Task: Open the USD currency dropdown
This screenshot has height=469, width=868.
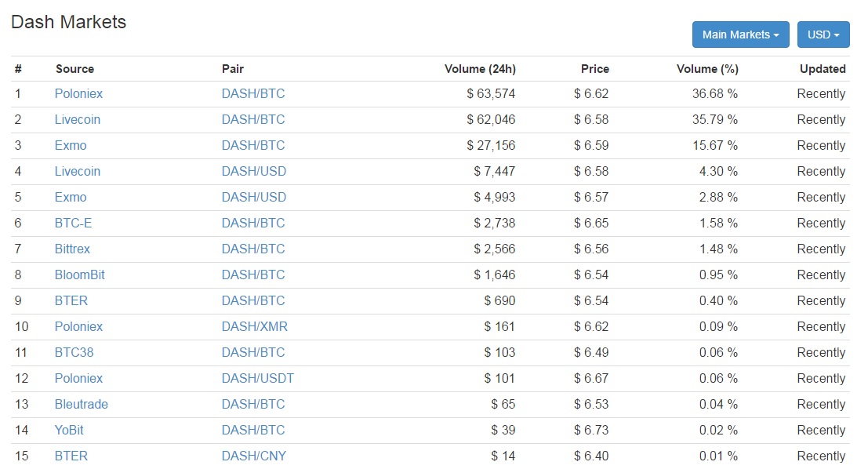Action: (x=823, y=35)
